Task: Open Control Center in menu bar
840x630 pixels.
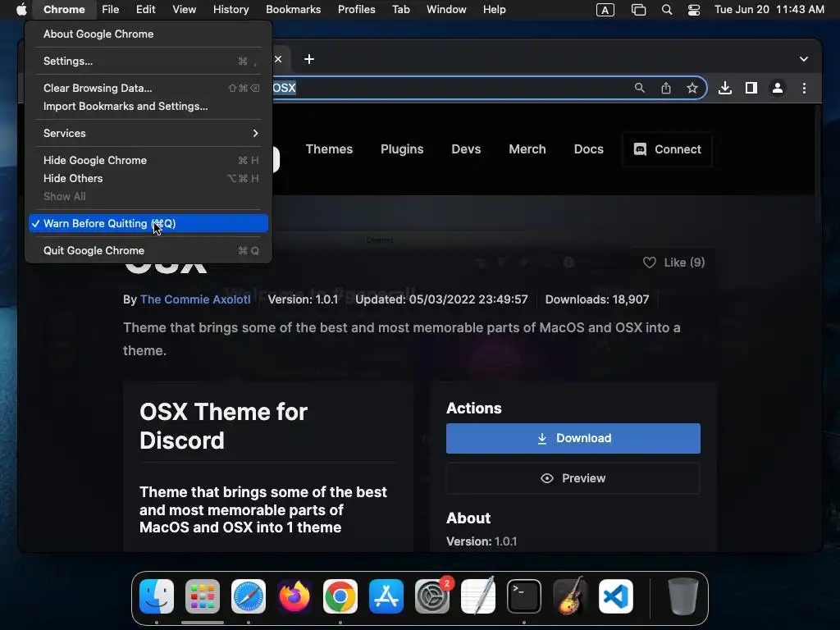Action: (x=694, y=10)
